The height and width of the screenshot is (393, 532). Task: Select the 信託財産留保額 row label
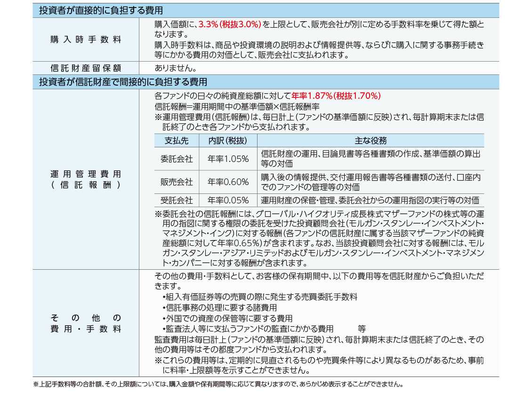point(86,68)
